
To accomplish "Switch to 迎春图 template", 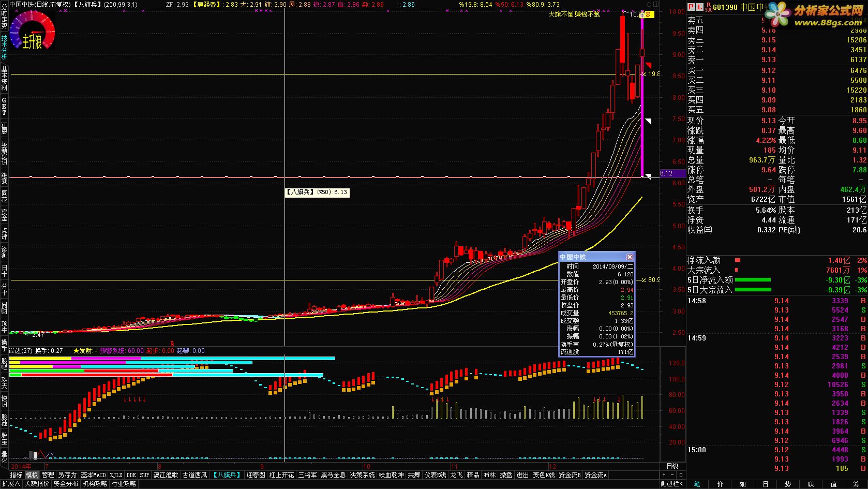I will pos(256,475).
